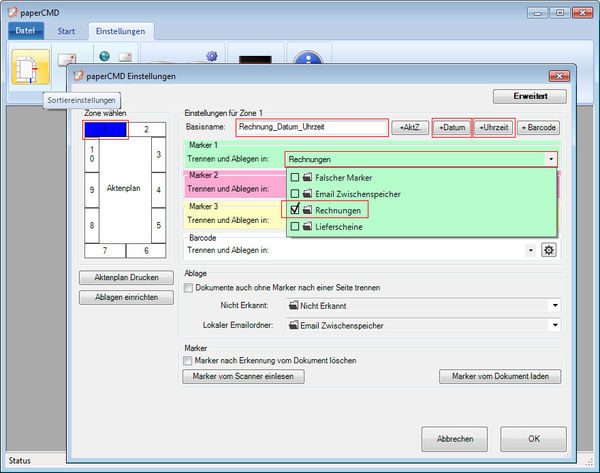Select zone 9 in Zone wählen
This screenshot has height=473, width=600.
tap(92, 190)
